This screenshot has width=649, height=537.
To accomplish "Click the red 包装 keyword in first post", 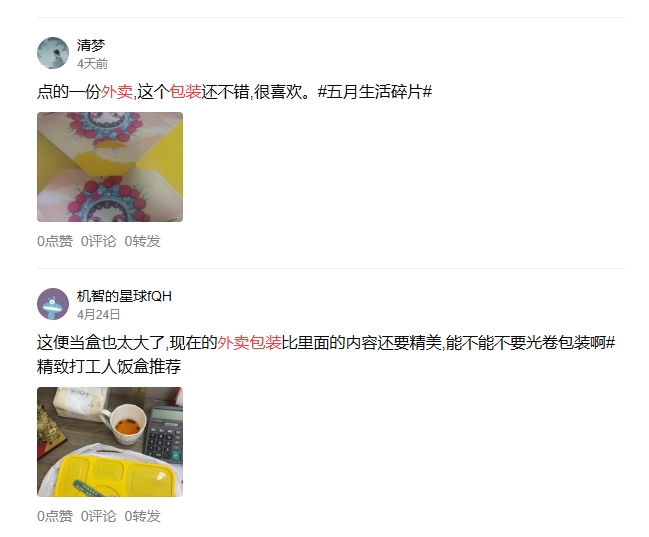I will click(186, 92).
